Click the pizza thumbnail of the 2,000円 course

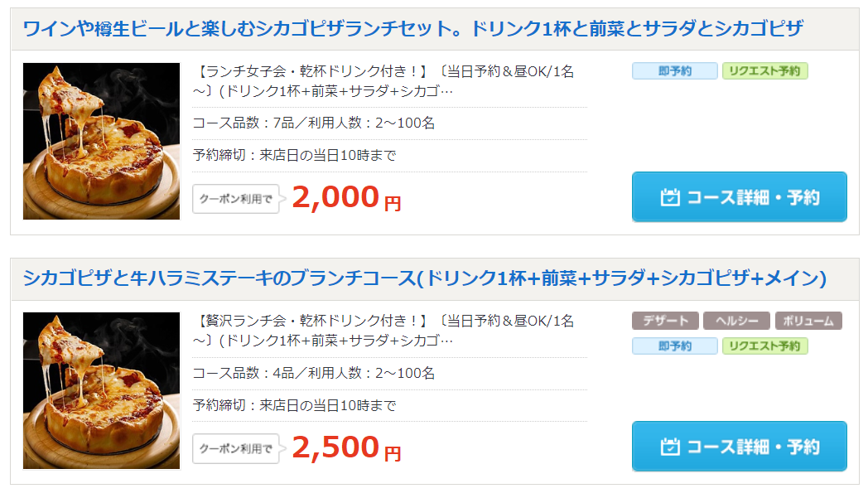point(101,141)
